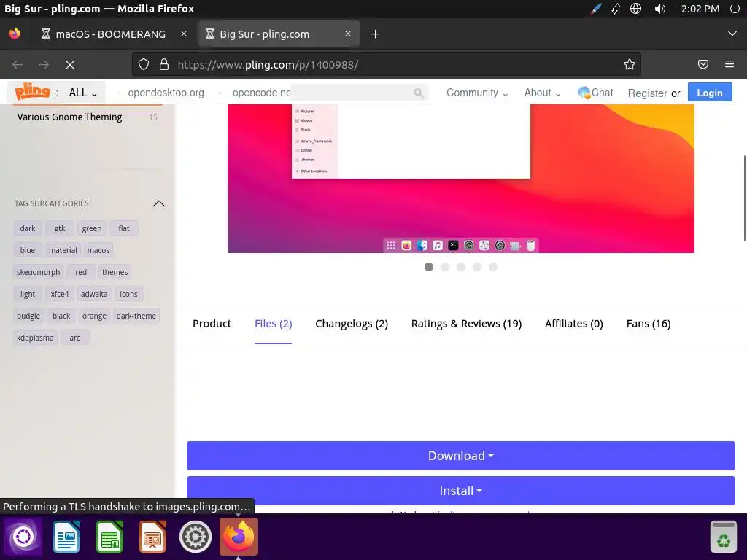The height and width of the screenshot is (560, 747).
Task: Switch to the Files (2) tab
Action: click(x=273, y=324)
